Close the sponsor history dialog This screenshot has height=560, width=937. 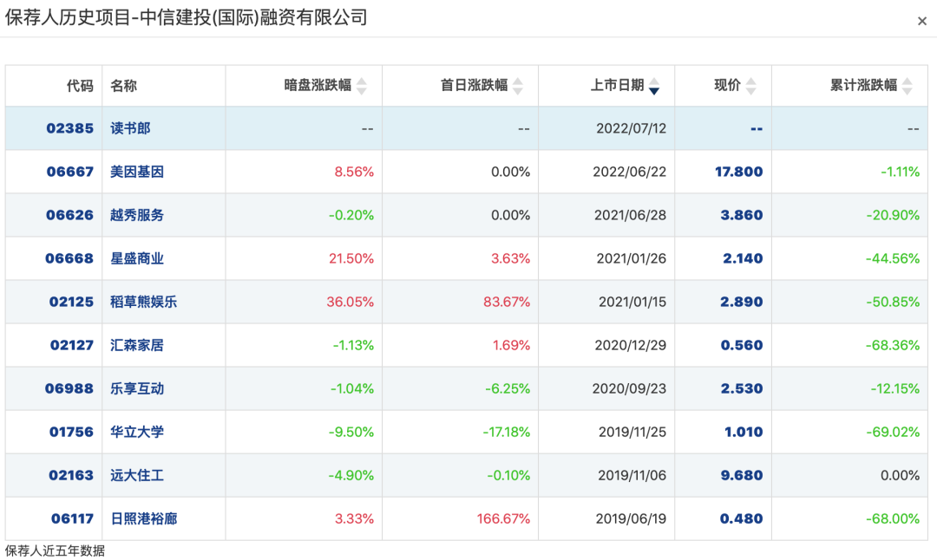tap(922, 21)
